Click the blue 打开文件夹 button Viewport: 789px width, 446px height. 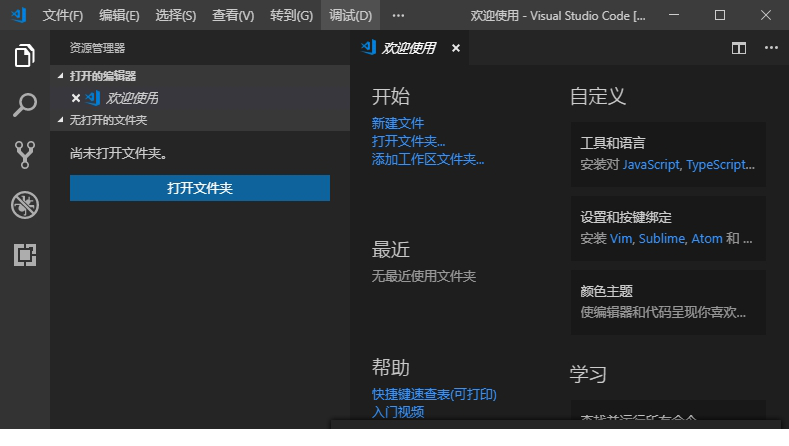click(200, 188)
